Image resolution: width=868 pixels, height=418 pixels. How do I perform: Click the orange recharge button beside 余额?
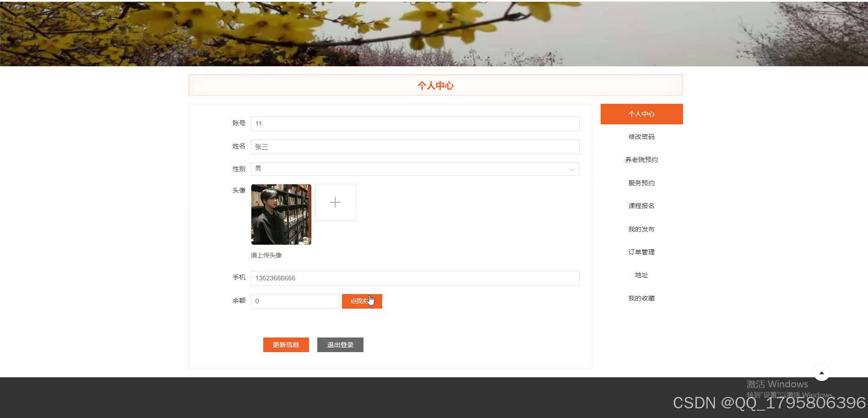click(362, 301)
